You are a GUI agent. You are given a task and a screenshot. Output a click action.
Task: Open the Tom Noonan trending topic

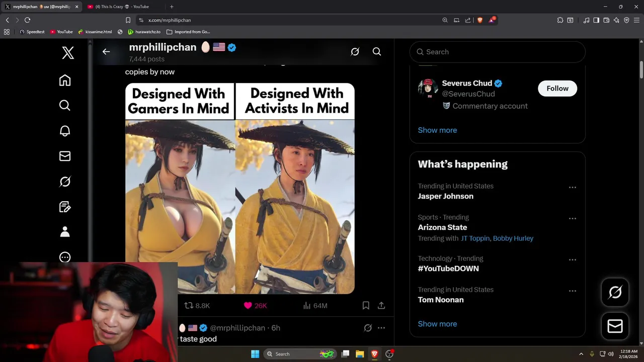click(441, 300)
